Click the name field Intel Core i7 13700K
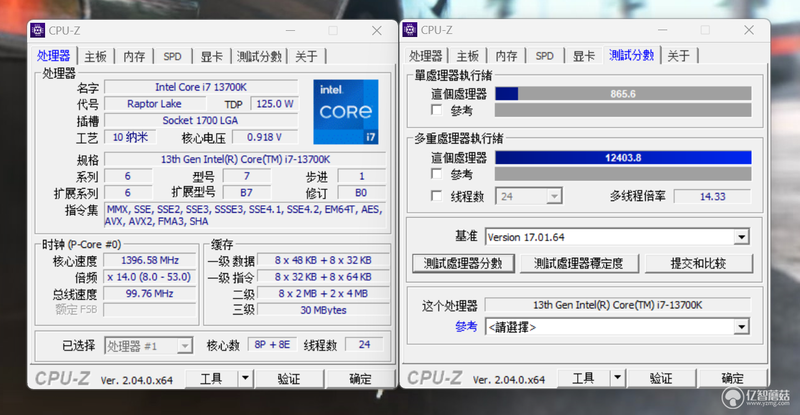 click(x=201, y=87)
